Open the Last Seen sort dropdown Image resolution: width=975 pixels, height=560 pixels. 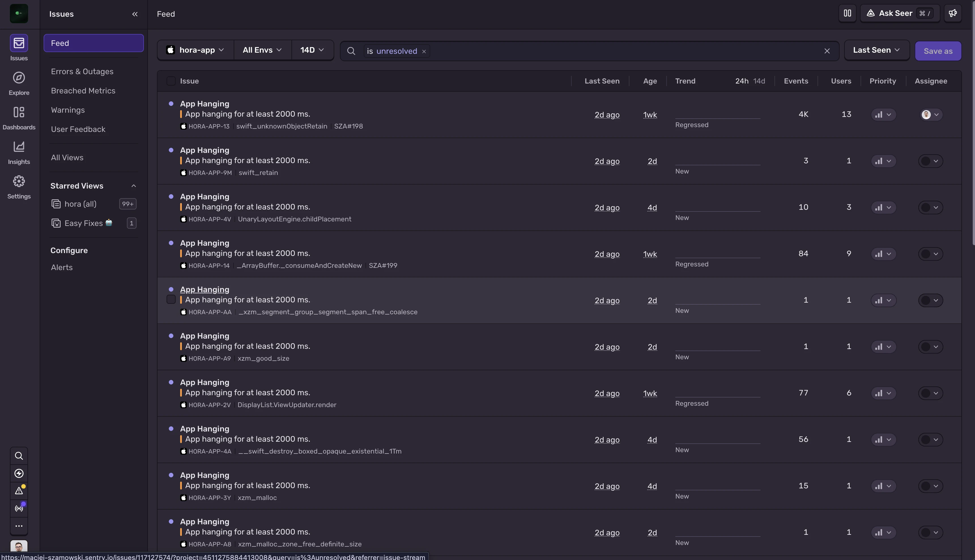tap(876, 50)
